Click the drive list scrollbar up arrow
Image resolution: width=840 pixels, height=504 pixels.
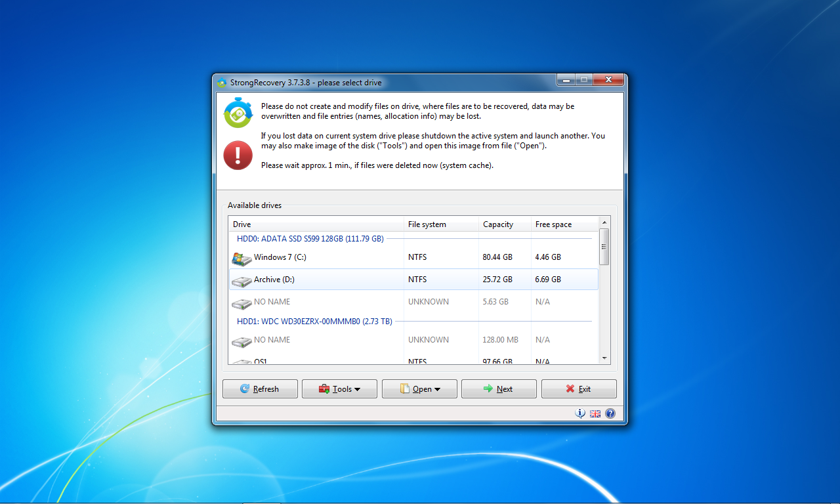[x=604, y=222]
